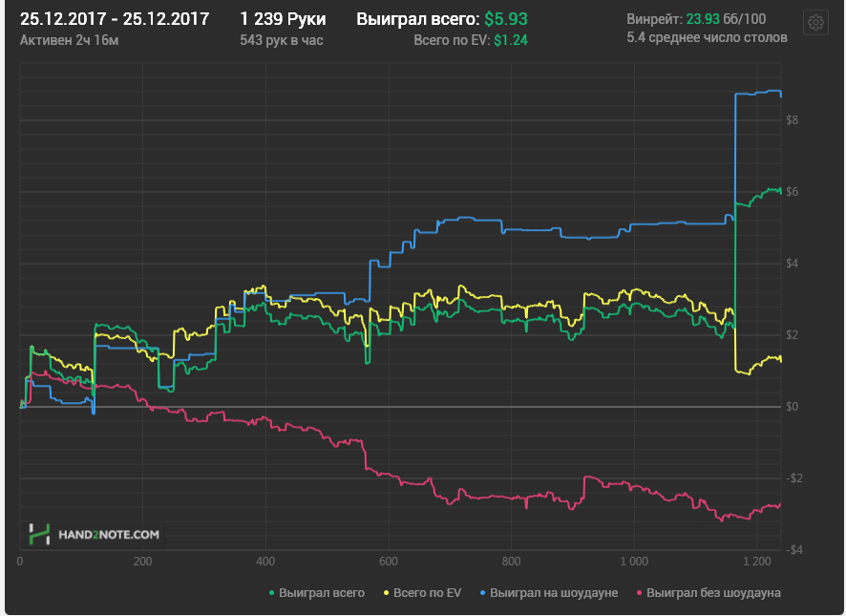This screenshot has width=846, height=616.
Task: Click the '200' x-axis label
Action: click(x=142, y=562)
